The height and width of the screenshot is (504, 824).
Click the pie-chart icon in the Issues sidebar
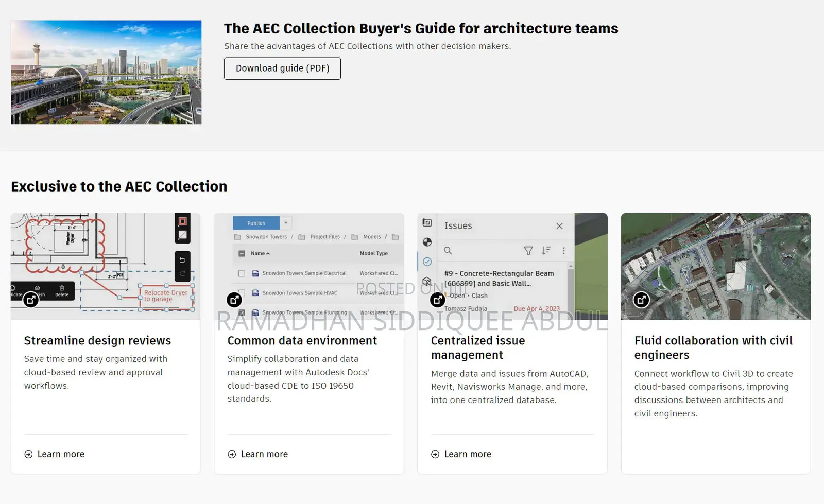[427, 242]
